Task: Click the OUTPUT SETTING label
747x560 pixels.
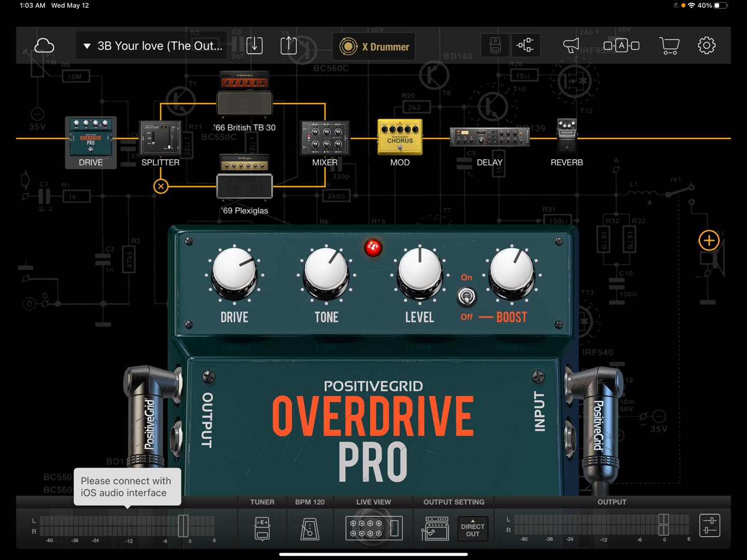Action: [x=454, y=502]
